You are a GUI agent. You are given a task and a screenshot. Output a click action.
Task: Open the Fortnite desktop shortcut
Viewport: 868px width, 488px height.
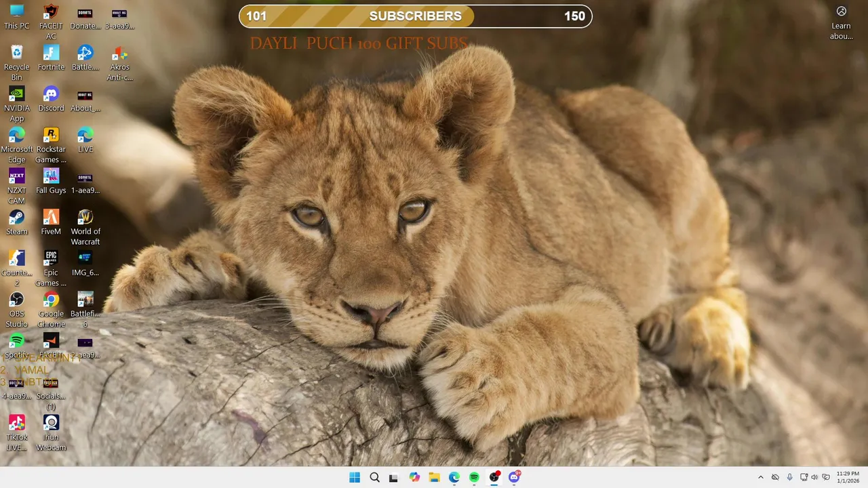[51, 58]
